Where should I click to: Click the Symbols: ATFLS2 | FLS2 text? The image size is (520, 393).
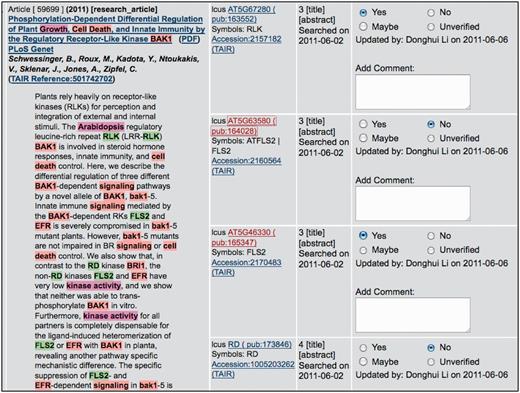[x=245, y=146]
